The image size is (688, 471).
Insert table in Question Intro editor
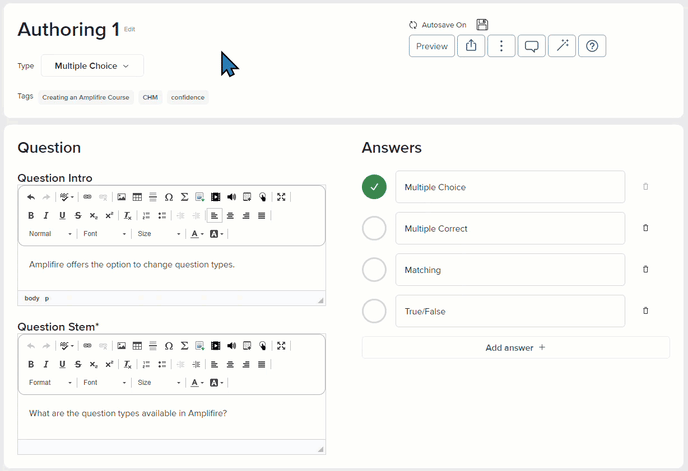[x=137, y=197]
